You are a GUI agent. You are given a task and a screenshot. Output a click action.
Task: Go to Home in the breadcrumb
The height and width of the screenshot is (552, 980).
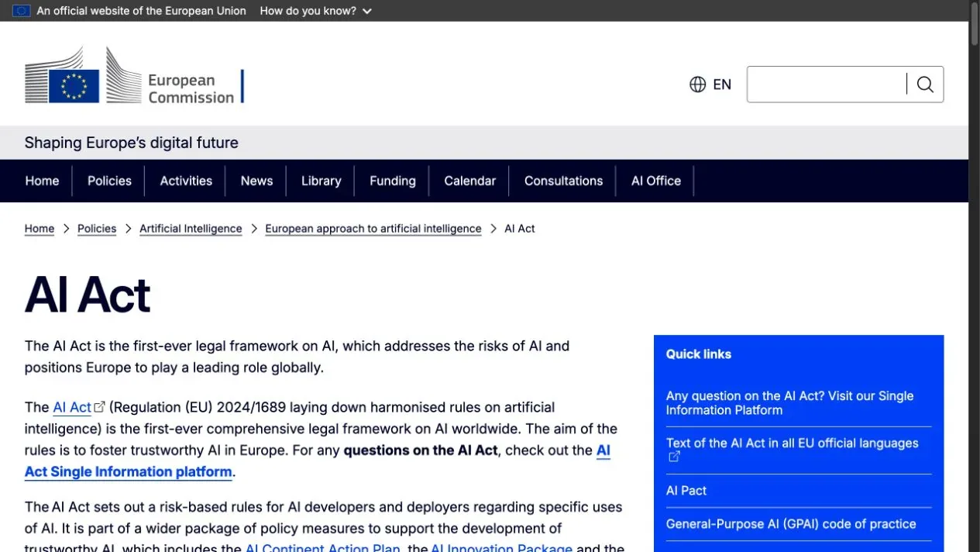40,229
